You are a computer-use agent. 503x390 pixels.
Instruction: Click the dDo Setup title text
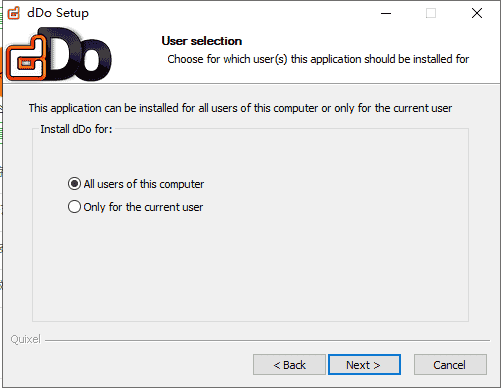point(58,13)
